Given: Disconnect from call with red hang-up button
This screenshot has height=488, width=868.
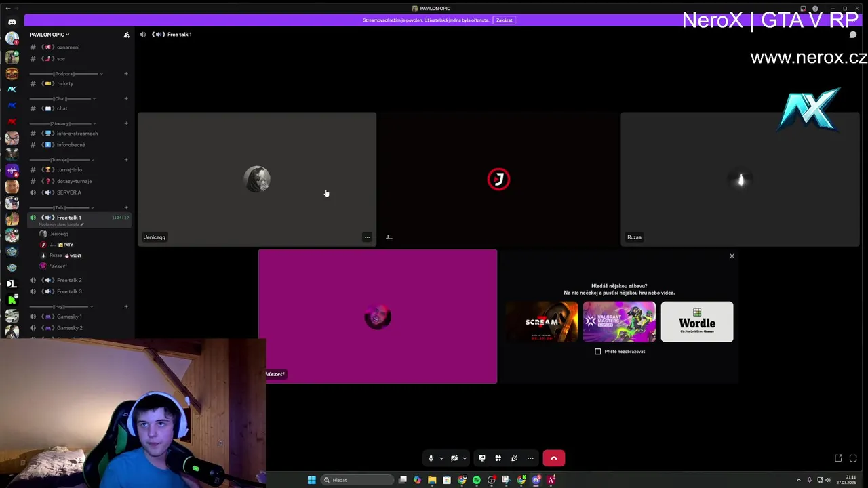Looking at the screenshot, I should tap(553, 458).
